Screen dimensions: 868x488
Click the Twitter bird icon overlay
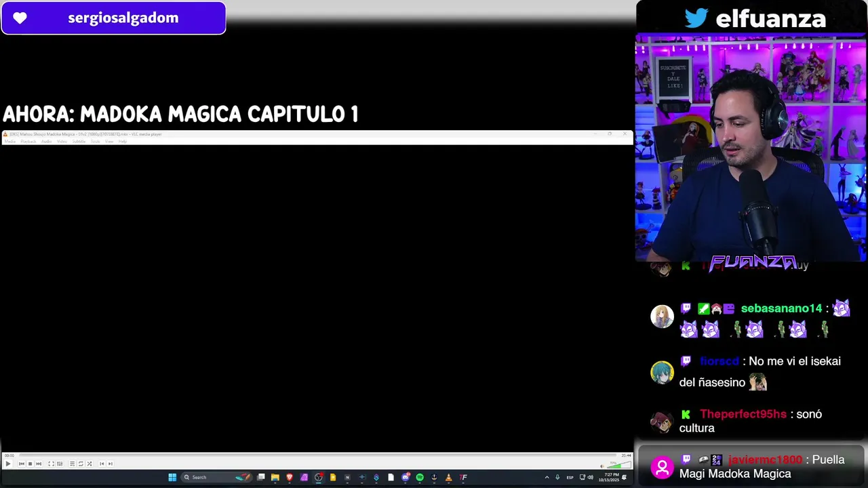(x=696, y=18)
